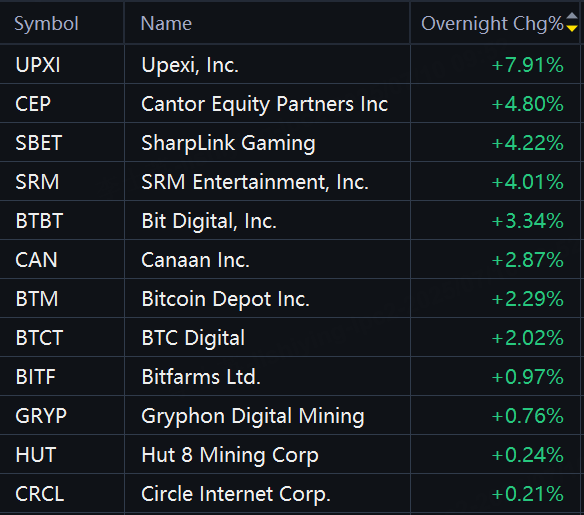Click the BTBT ticker symbol
Image resolution: width=584 pixels, height=515 pixels.
tap(39, 221)
